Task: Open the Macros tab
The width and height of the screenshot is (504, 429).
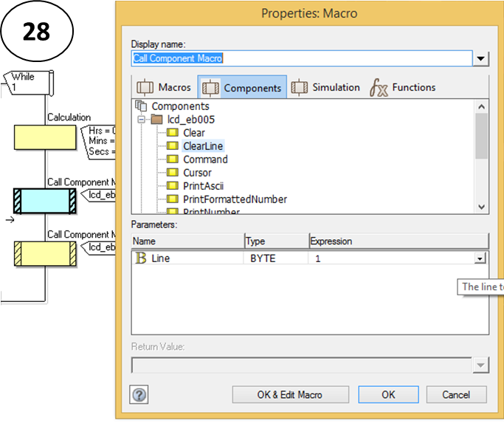Action: (x=165, y=87)
